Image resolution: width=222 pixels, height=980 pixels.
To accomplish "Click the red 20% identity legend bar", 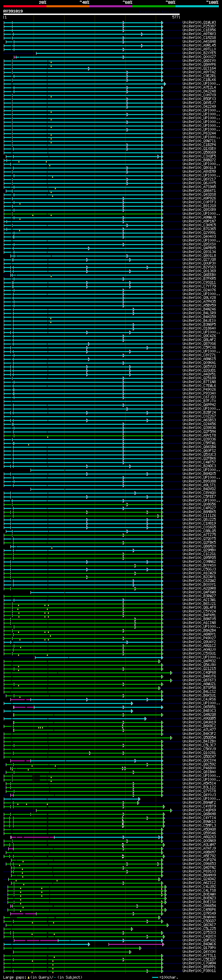I will pyautogui.click(x=25, y=6).
